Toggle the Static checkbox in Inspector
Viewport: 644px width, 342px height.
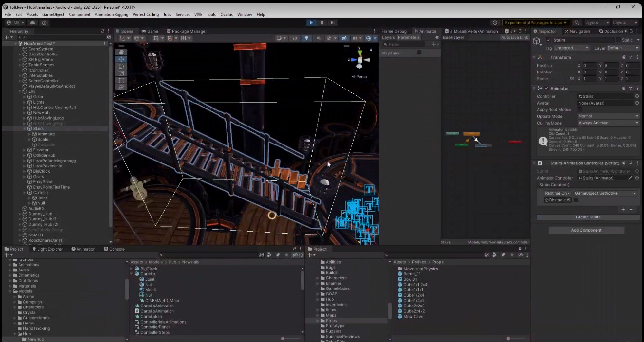coord(619,40)
